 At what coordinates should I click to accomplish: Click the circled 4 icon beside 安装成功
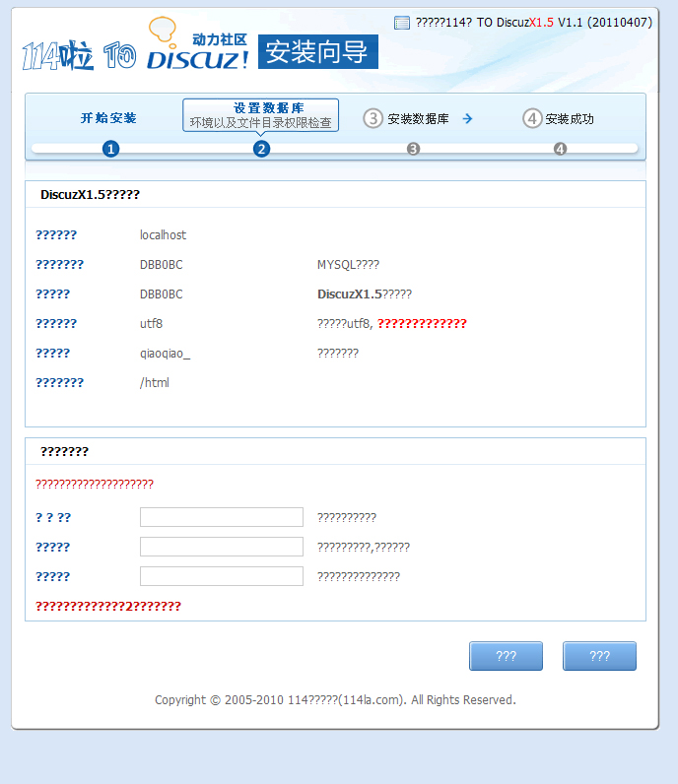532,118
